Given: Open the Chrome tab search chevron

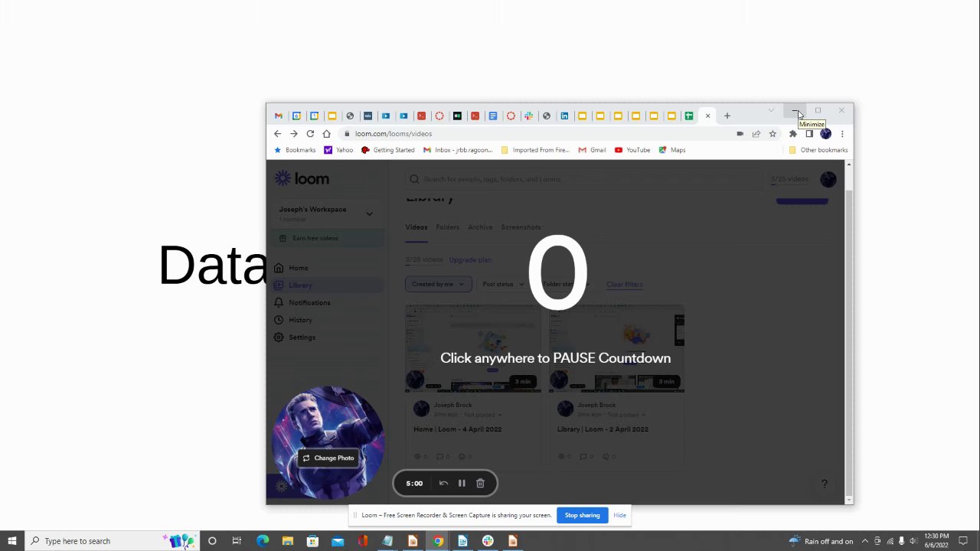Looking at the screenshot, I should point(771,111).
